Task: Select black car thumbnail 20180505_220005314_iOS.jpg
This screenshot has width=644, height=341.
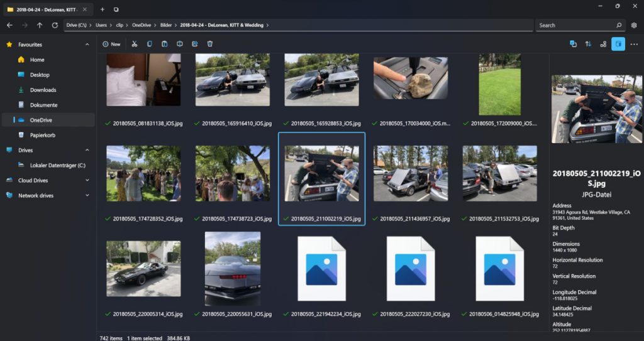Action: pos(143,268)
